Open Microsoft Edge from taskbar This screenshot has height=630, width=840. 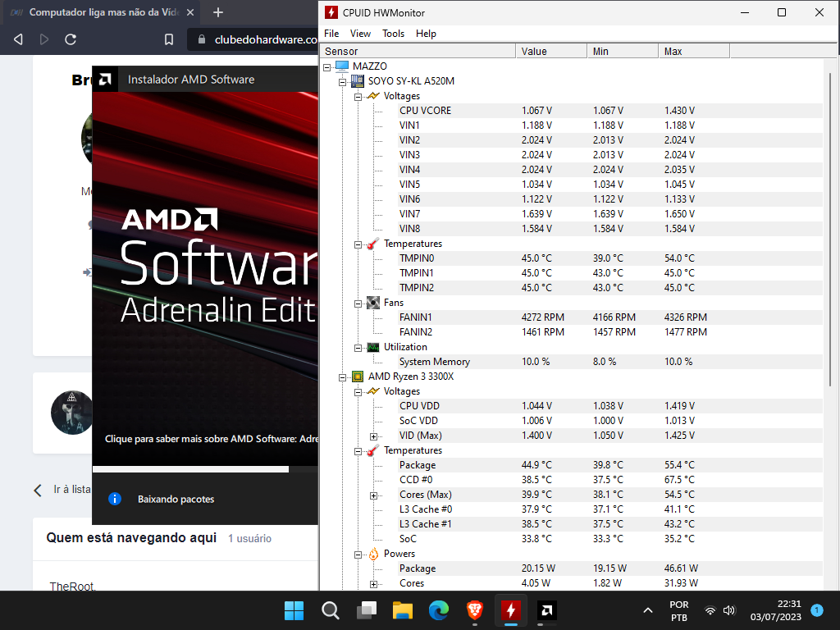tap(439, 610)
